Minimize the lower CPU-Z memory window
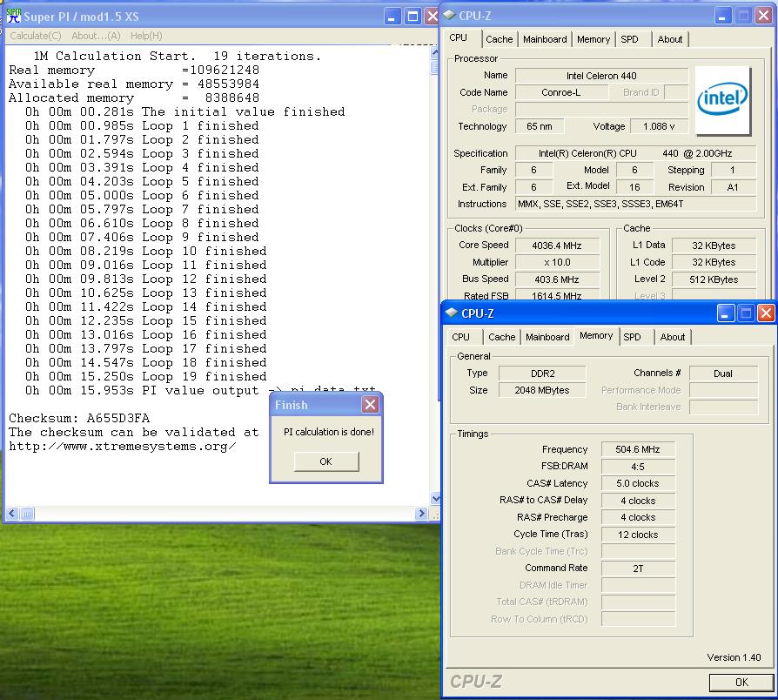 (726, 313)
